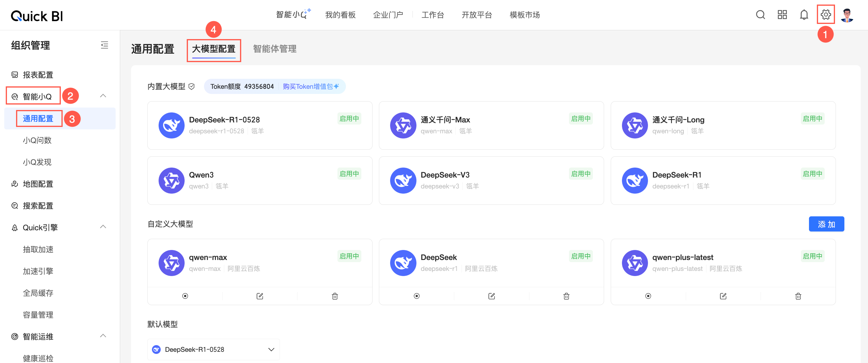Viewport: 868px width, 363px height.
Task: Click the search magnifier icon
Action: tap(760, 15)
